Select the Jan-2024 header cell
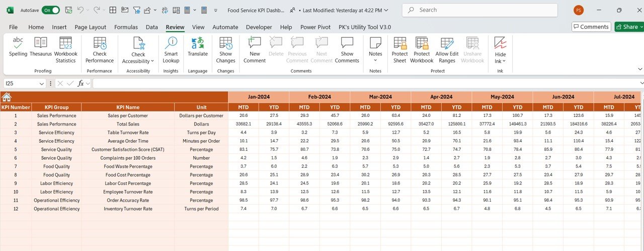 click(x=259, y=97)
